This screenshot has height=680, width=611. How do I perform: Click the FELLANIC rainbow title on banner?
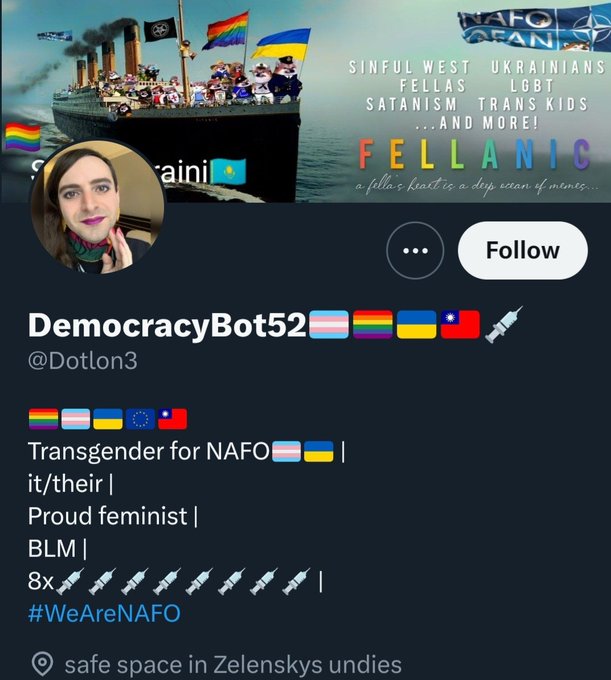pos(474,154)
